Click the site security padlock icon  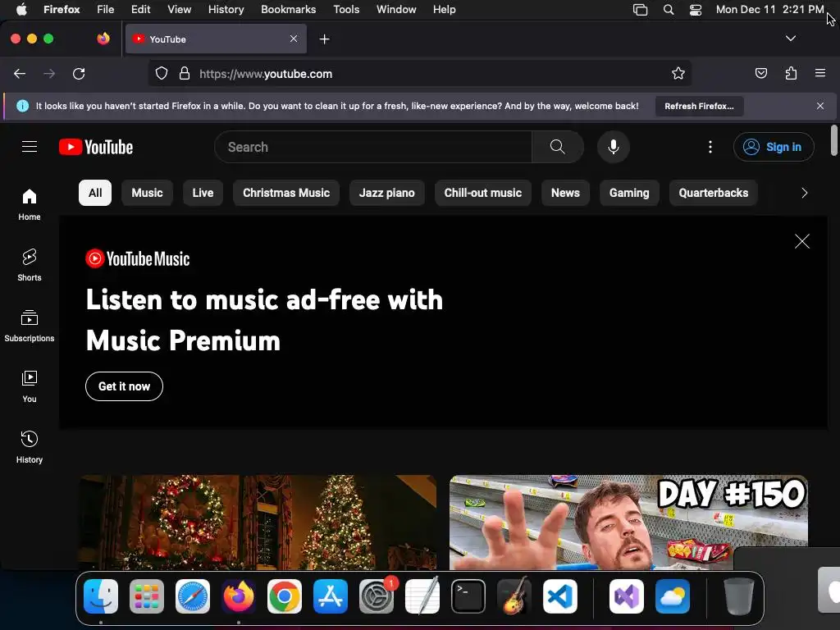point(185,73)
